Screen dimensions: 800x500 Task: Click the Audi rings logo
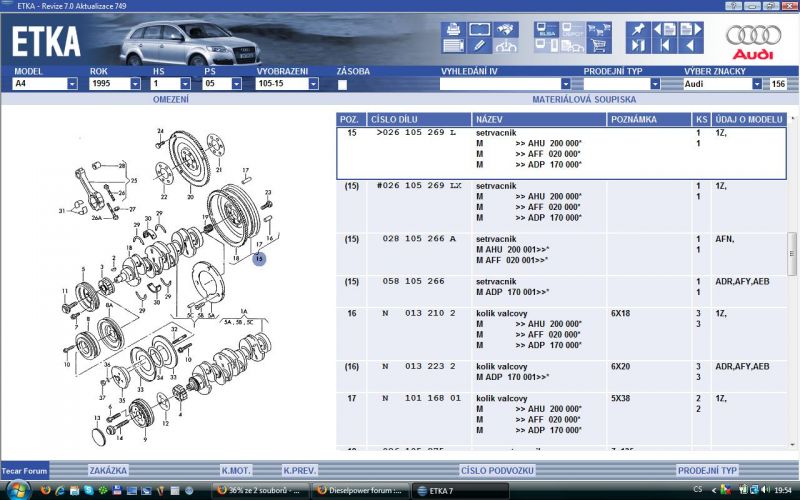754,41
